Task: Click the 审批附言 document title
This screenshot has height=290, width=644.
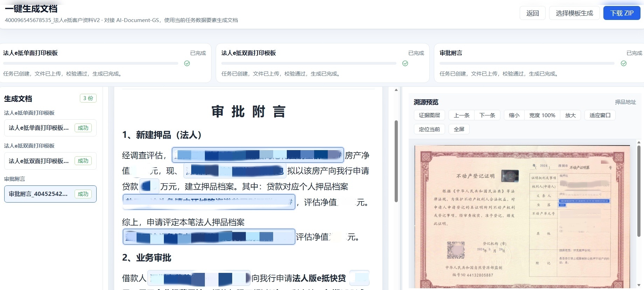Action: pyautogui.click(x=248, y=112)
